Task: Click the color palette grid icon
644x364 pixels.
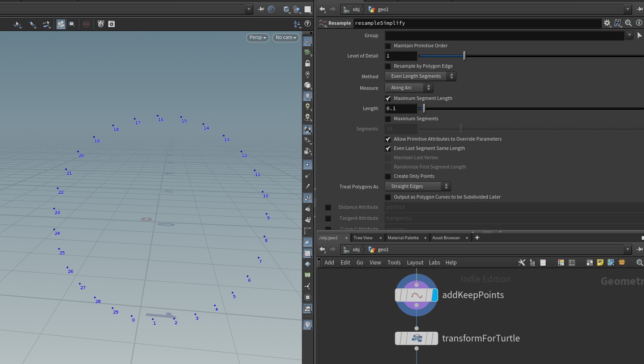Action: 561,262
